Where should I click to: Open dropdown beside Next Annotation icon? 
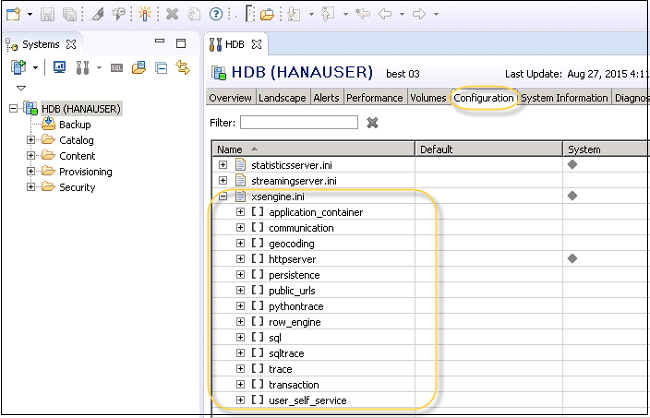[x=311, y=15]
